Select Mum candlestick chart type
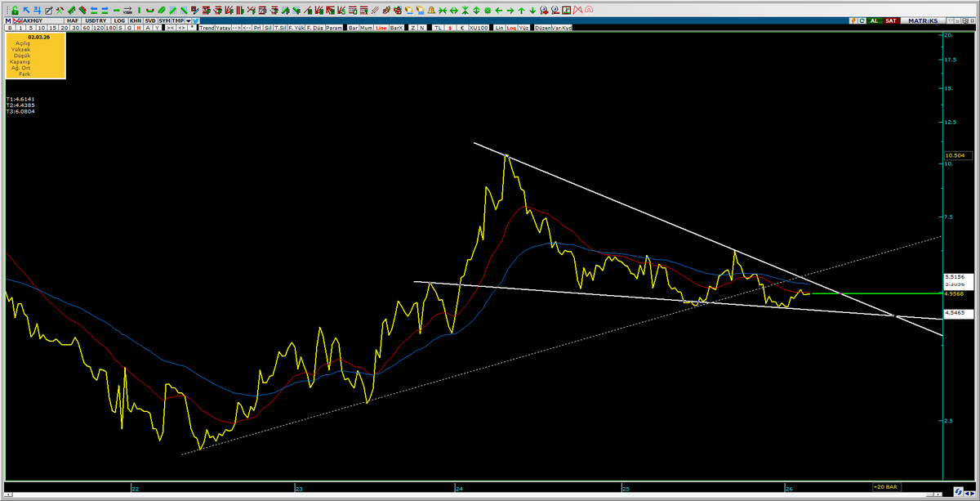 pyautogui.click(x=367, y=28)
